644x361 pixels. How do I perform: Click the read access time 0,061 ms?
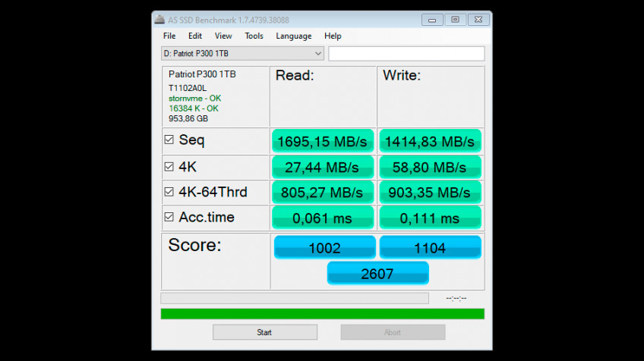[323, 218]
